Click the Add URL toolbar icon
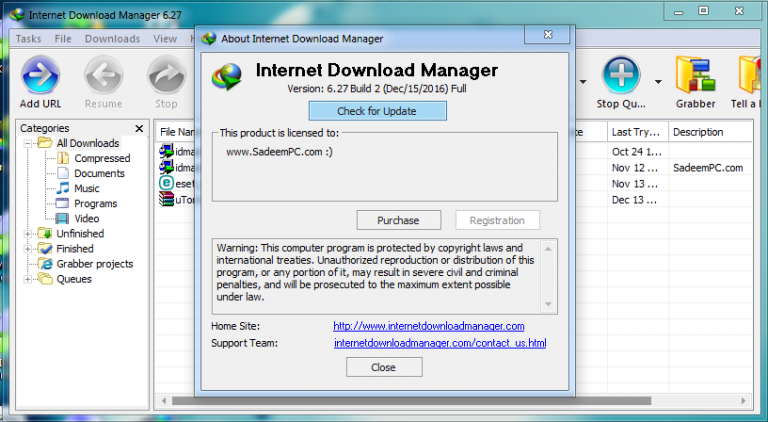The image size is (768, 422). coord(40,75)
